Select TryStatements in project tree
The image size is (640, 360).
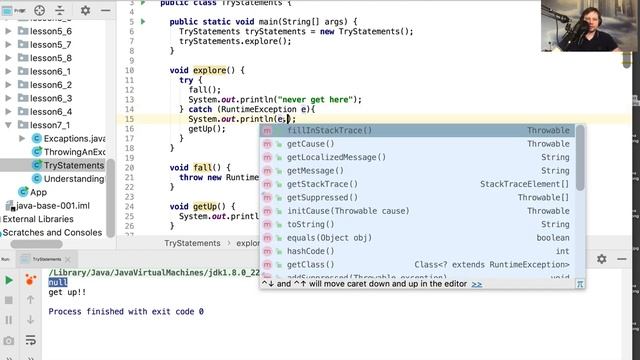tap(74, 165)
